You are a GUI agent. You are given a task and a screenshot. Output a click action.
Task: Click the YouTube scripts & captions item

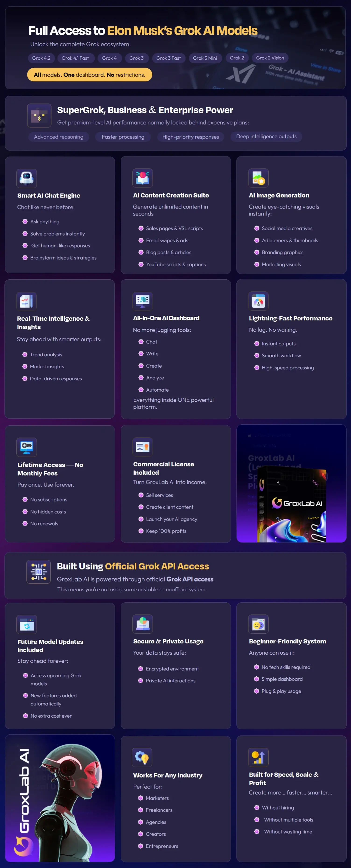pyautogui.click(x=176, y=264)
